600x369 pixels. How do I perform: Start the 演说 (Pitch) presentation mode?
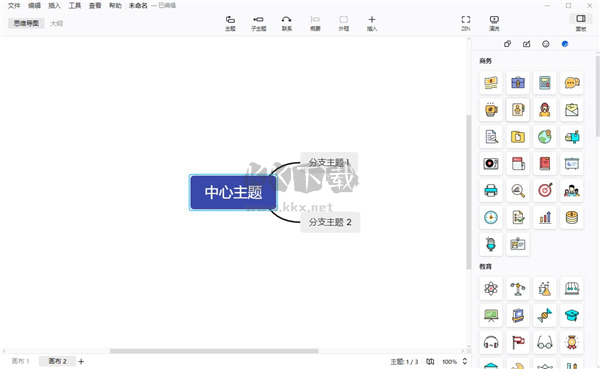pos(494,23)
